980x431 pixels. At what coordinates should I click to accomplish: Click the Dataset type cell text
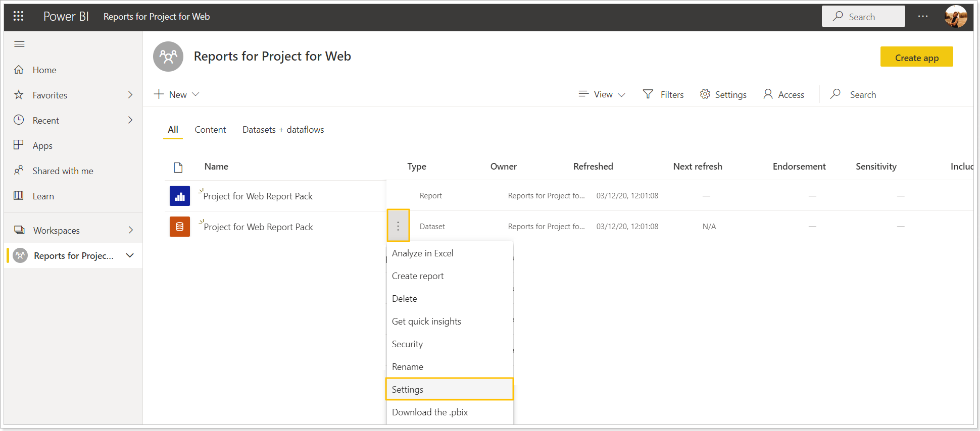coord(432,227)
